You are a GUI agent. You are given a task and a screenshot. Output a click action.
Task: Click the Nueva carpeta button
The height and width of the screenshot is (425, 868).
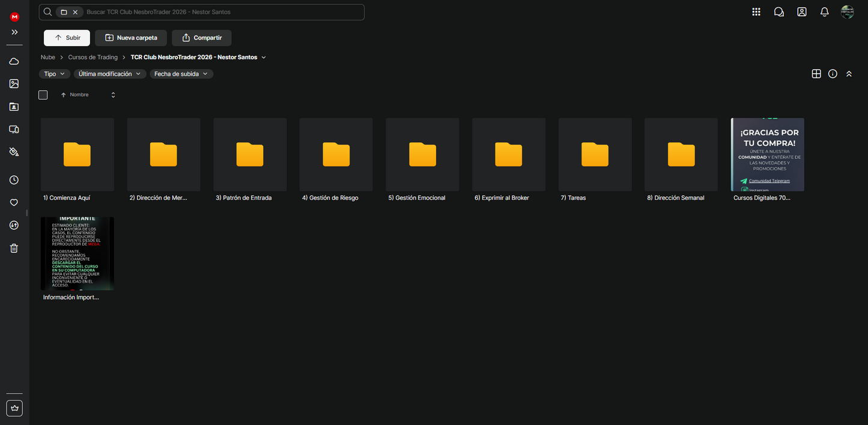131,38
